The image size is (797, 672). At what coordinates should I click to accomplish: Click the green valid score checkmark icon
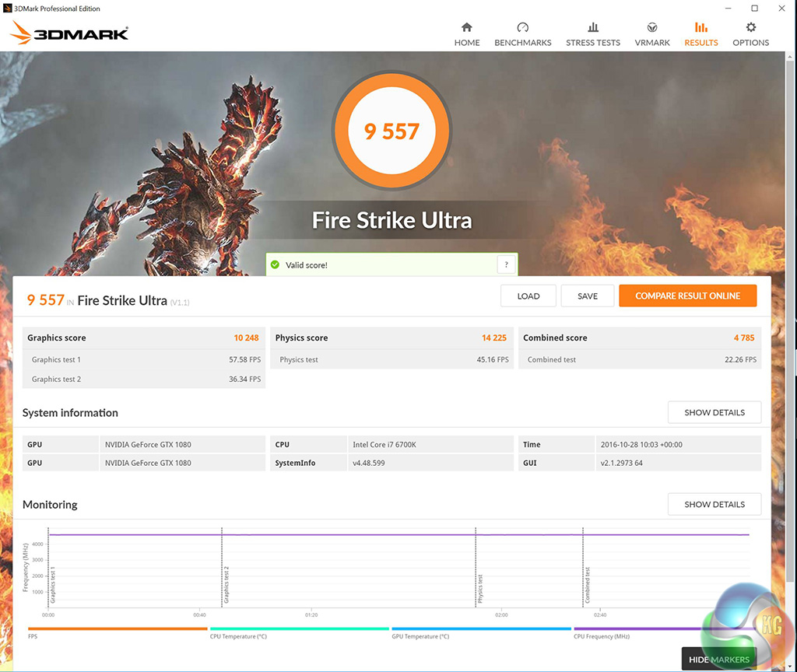coord(275,265)
